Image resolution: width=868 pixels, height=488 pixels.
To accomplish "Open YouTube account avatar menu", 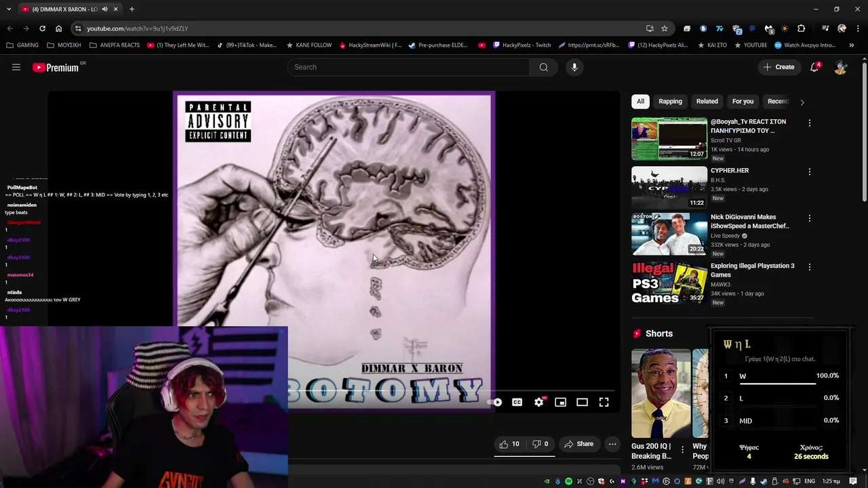I will tap(841, 67).
